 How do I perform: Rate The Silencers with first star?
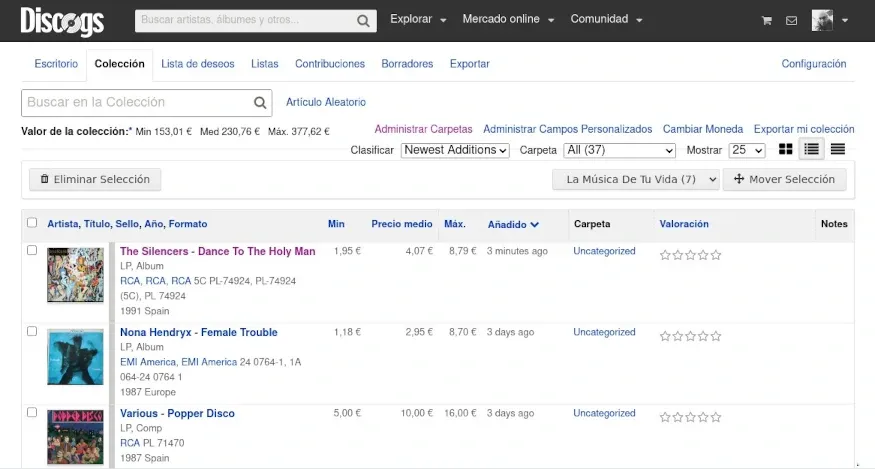(x=665, y=255)
